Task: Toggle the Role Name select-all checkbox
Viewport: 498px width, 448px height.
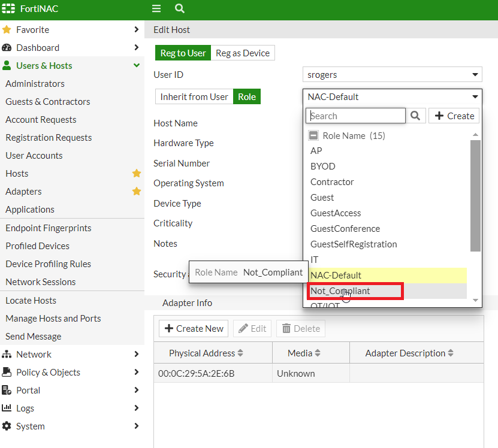Action: point(313,136)
